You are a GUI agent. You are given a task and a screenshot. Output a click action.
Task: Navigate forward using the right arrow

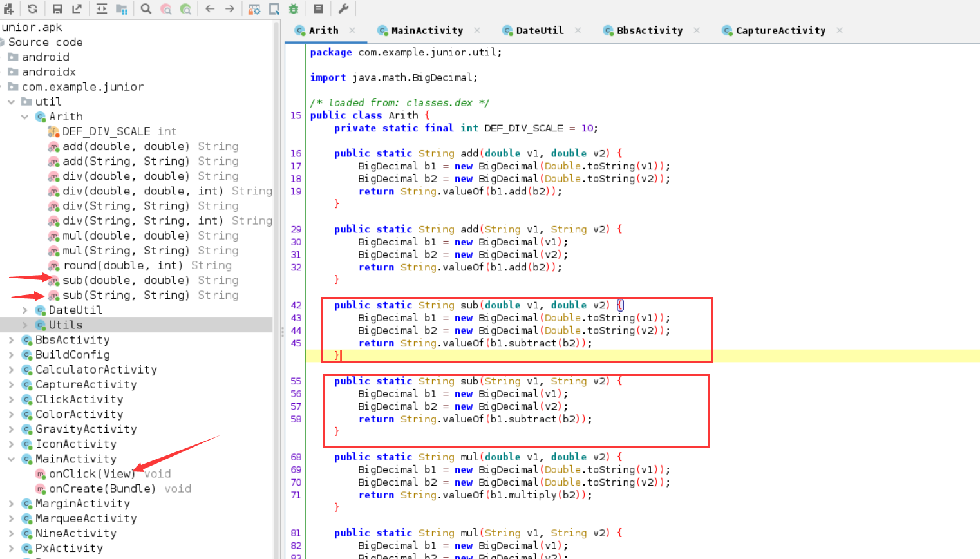229,8
